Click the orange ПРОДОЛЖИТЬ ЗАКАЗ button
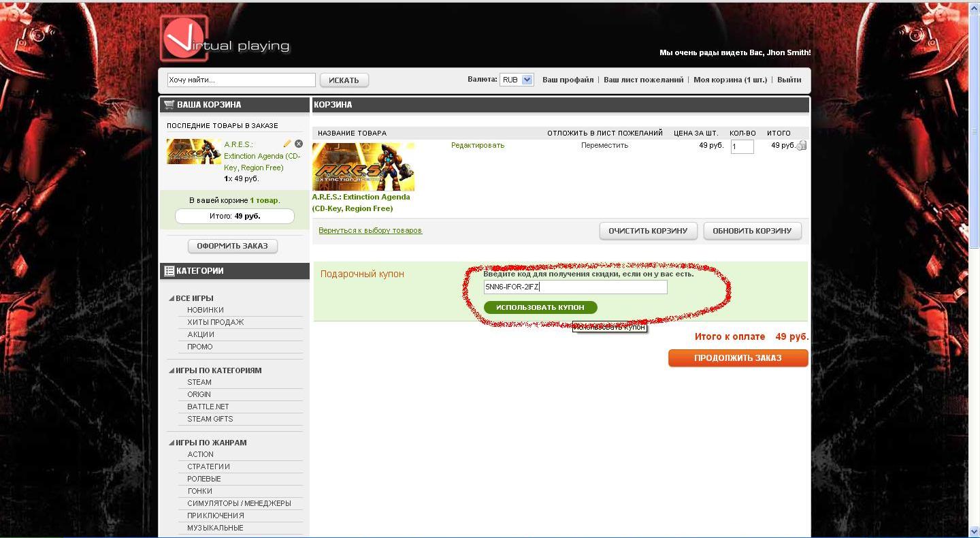 738,358
